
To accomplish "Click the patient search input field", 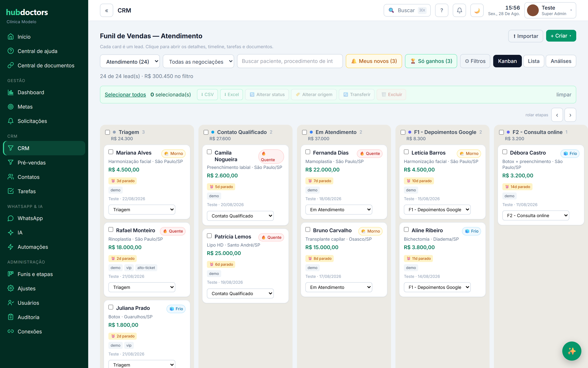I will point(290,61).
